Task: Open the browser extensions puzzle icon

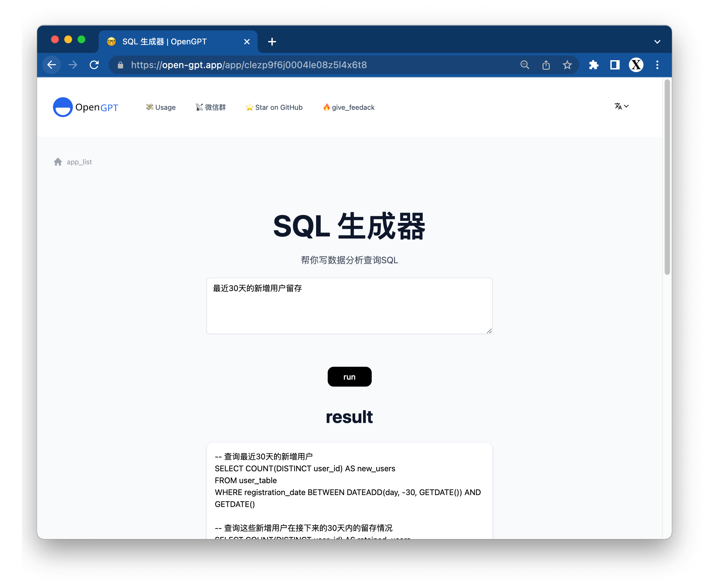Action: pyautogui.click(x=593, y=65)
